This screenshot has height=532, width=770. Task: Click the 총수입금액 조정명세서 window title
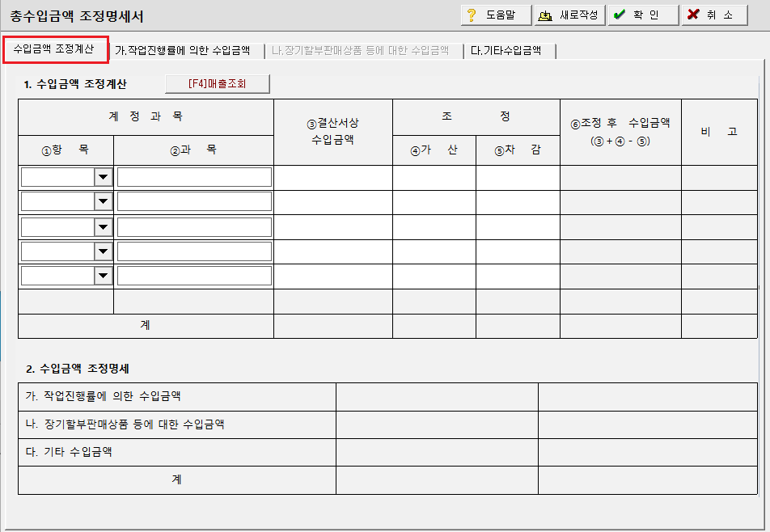coord(77,16)
